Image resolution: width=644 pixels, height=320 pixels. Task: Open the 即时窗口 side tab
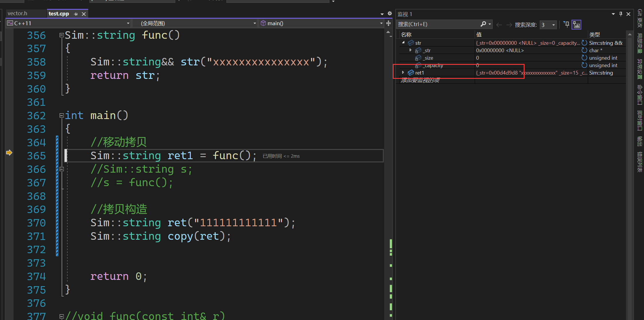click(x=640, y=121)
